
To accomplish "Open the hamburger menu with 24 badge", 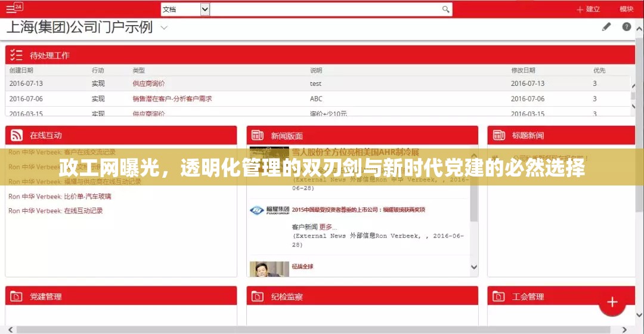I will pyautogui.click(x=14, y=8).
